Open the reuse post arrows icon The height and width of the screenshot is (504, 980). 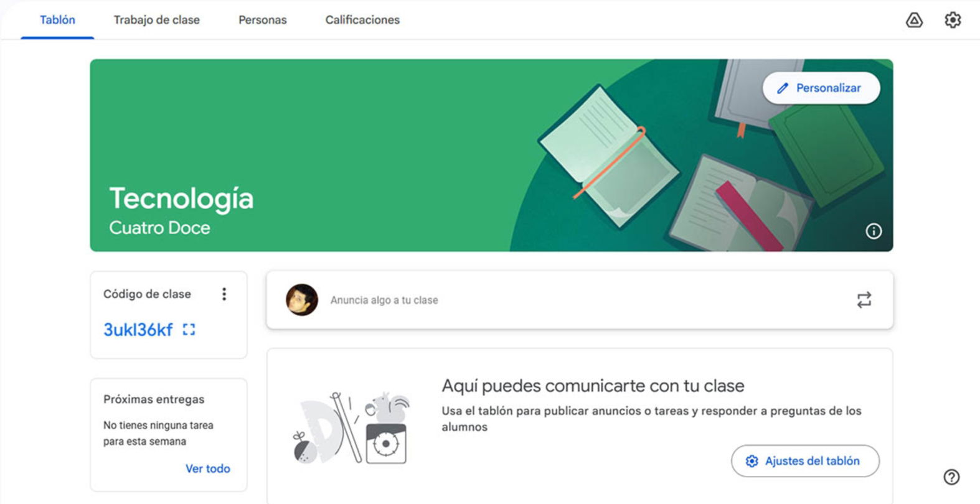click(864, 300)
